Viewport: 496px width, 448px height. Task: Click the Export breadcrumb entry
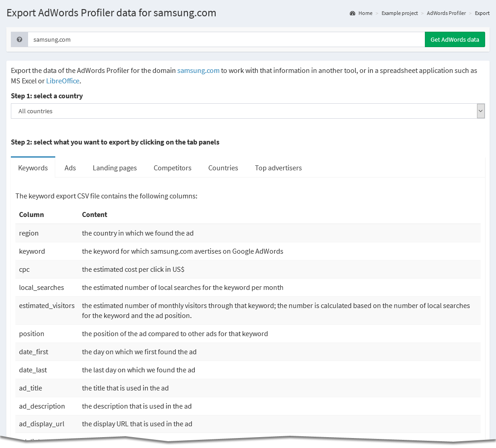(482, 13)
